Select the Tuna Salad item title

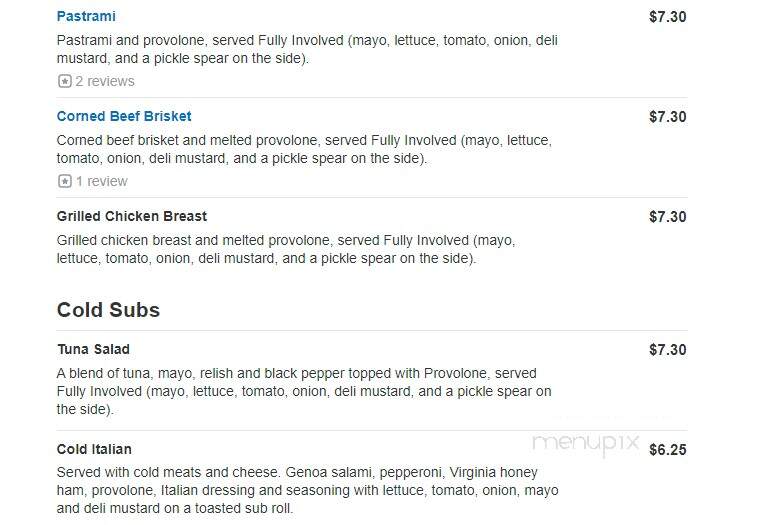click(93, 349)
